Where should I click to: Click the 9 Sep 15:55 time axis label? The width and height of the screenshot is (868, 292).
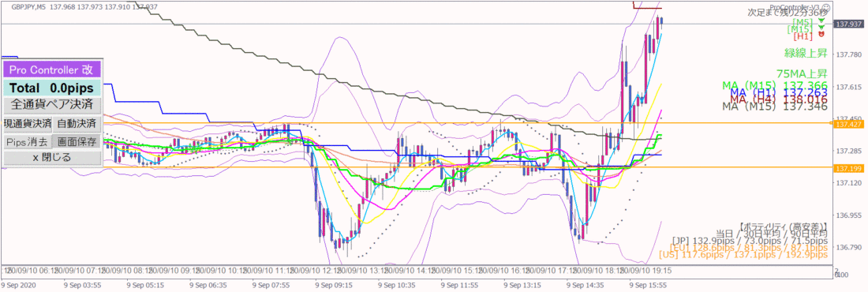point(649,286)
